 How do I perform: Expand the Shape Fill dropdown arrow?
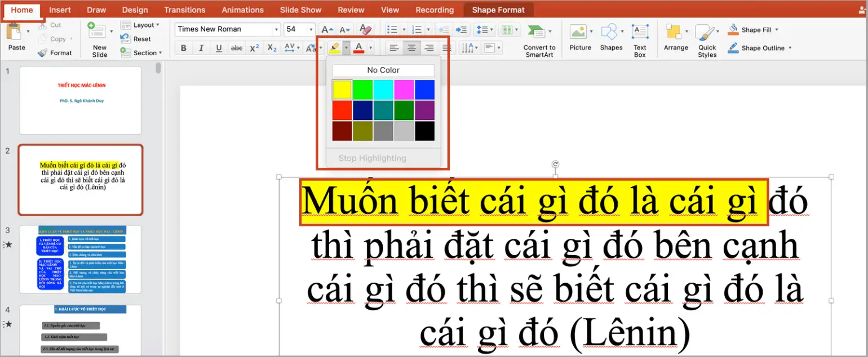click(x=777, y=30)
